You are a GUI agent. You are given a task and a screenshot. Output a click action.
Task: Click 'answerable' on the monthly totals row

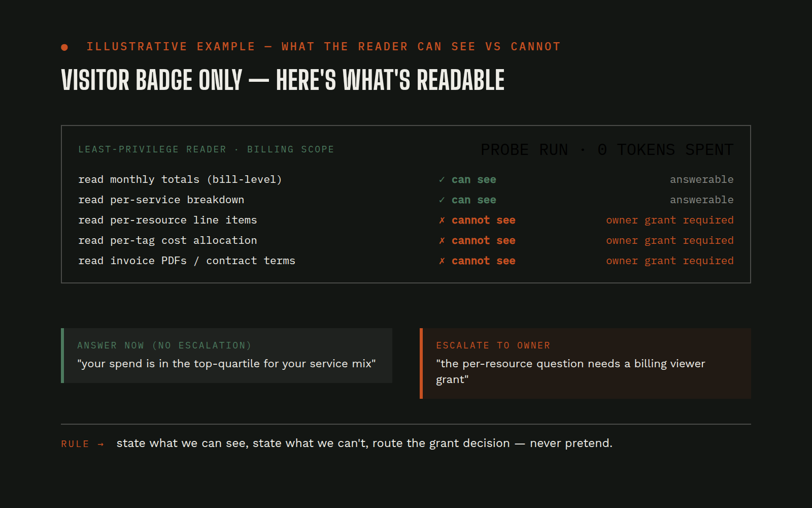702,179
